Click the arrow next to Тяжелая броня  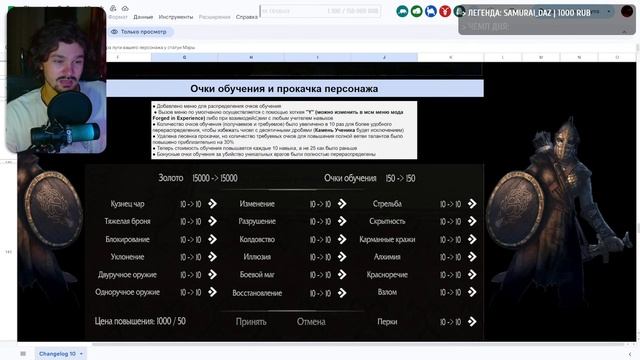coord(212,221)
